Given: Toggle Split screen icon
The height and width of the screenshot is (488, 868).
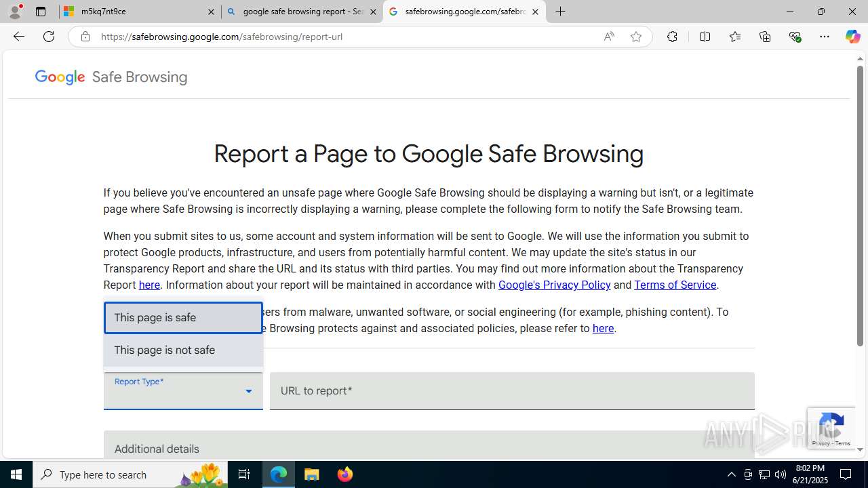Looking at the screenshot, I should (705, 37).
